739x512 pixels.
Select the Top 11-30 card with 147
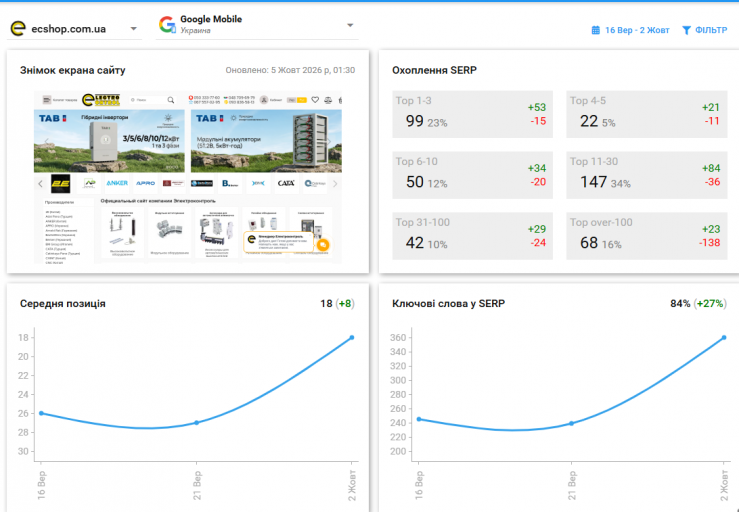[x=647, y=175]
